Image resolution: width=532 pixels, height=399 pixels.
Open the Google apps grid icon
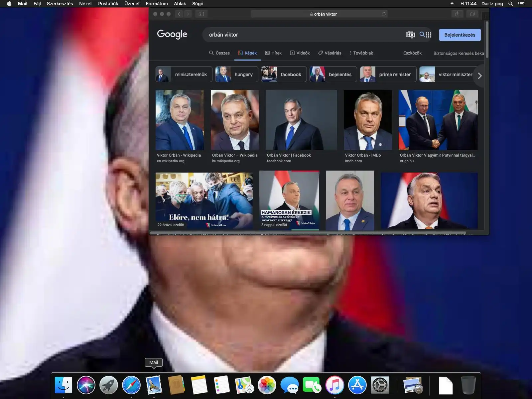point(429,35)
